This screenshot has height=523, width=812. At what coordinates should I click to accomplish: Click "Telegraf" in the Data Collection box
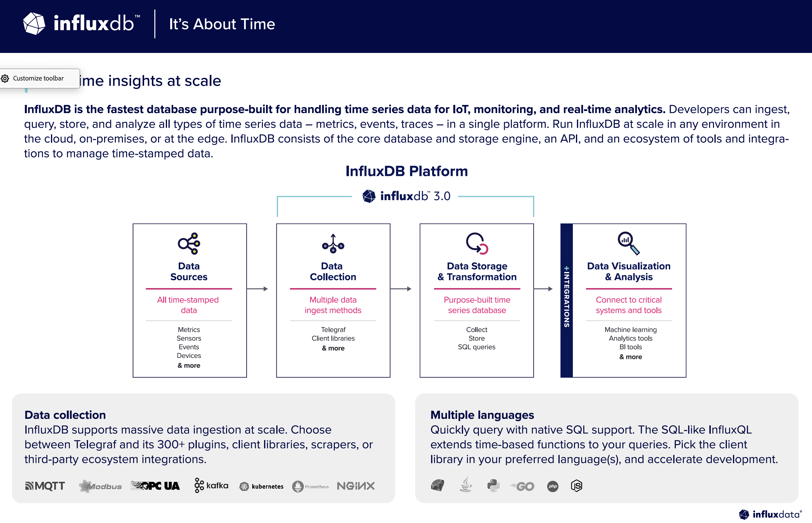point(333,329)
